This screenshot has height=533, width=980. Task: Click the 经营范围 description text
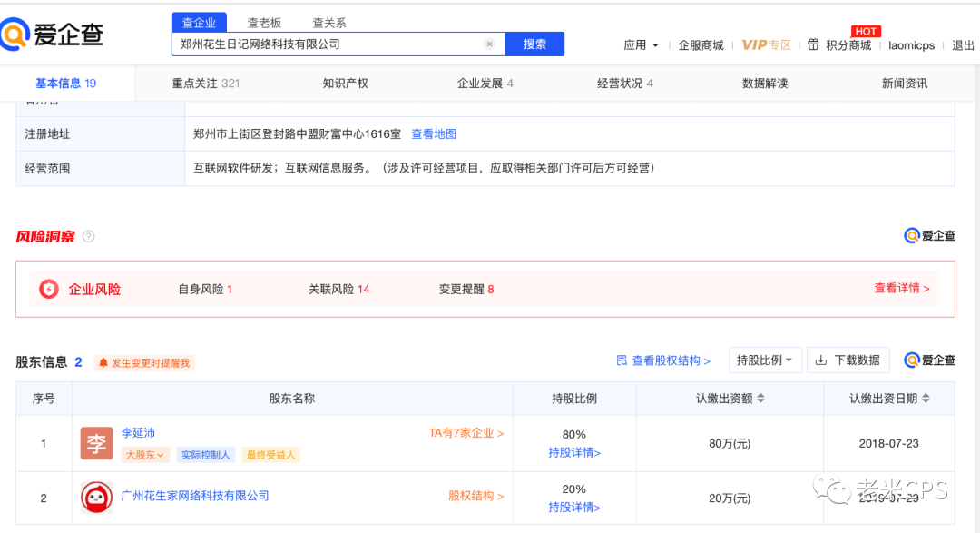click(424, 168)
